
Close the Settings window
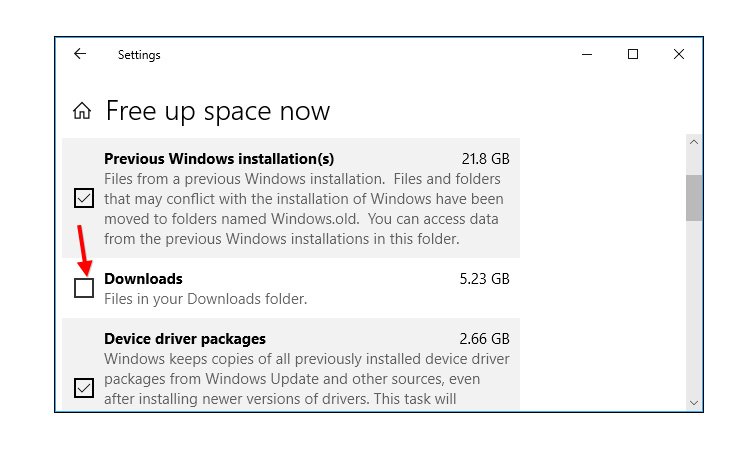pyautogui.click(x=679, y=55)
